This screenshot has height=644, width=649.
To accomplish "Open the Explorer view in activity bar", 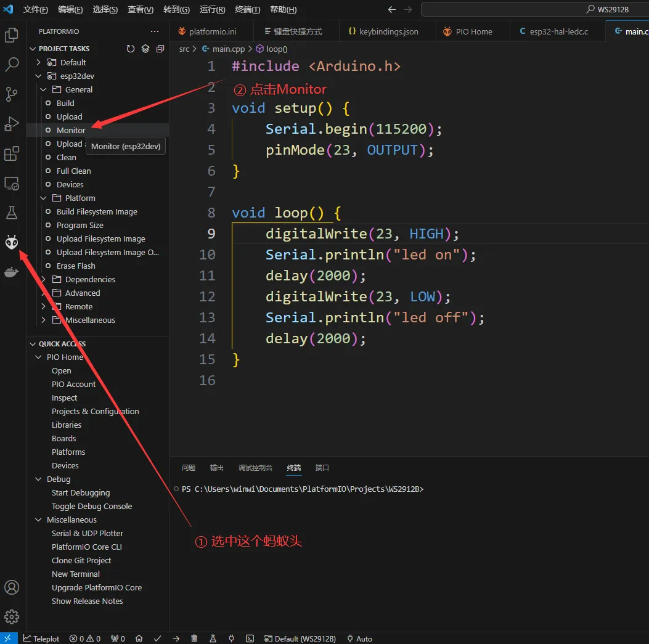I will click(12, 35).
